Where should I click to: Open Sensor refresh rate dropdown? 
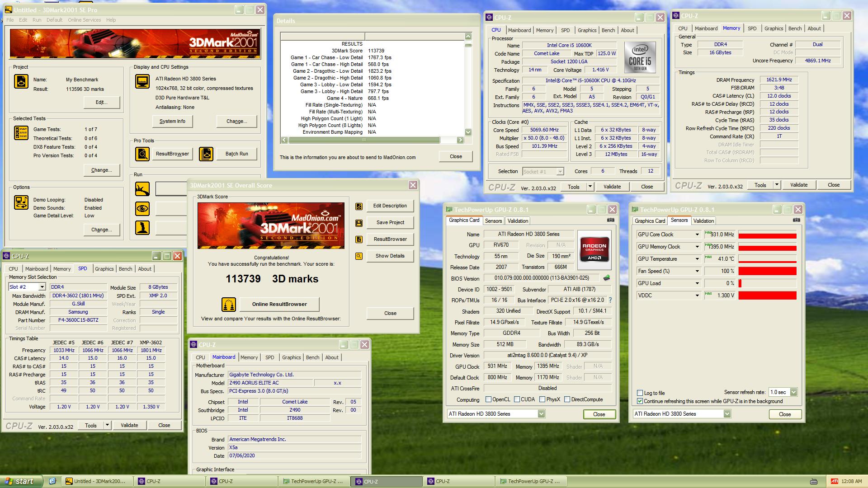(793, 392)
